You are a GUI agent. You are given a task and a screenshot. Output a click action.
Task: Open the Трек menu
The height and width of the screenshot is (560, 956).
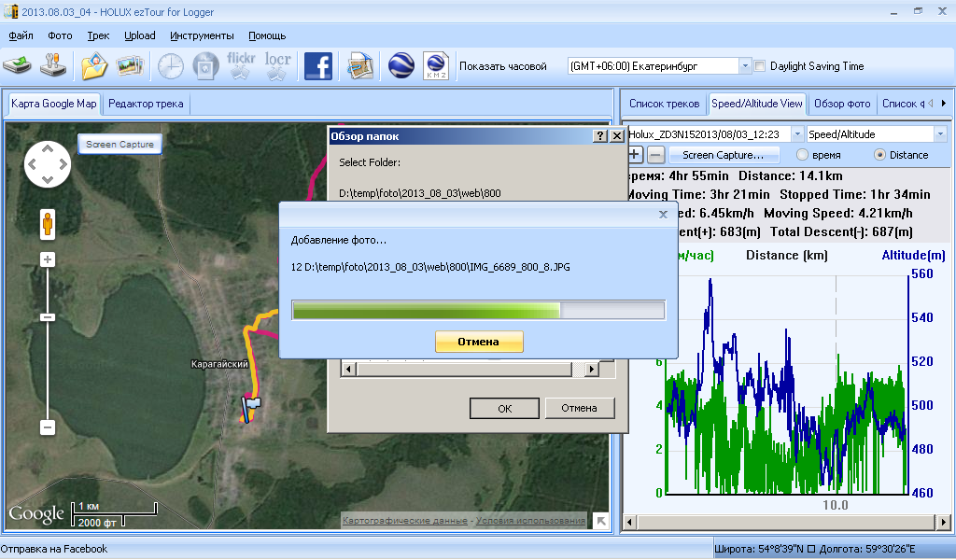[x=98, y=35]
